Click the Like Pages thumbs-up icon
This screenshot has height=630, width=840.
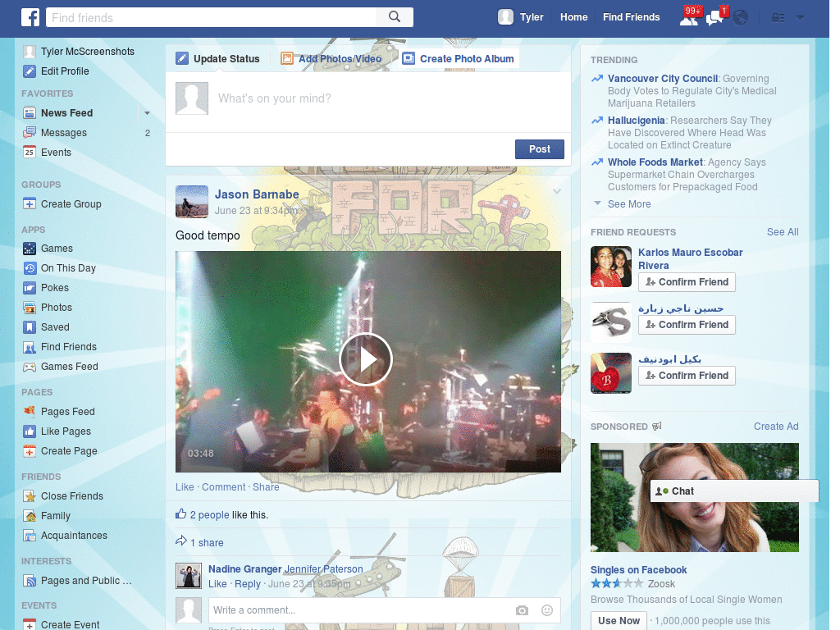tap(30, 431)
